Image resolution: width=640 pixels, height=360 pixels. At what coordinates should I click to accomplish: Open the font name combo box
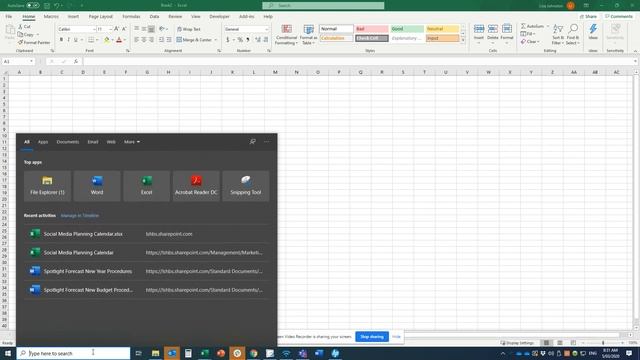pos(76,29)
